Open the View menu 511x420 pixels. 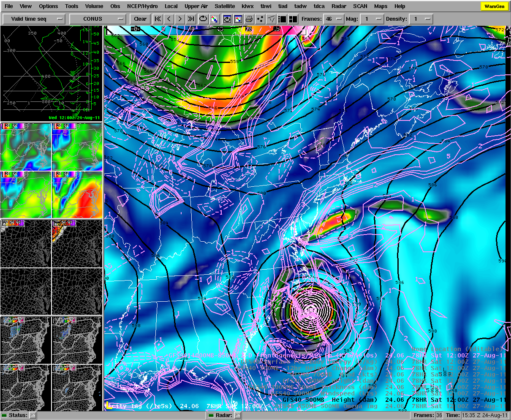(25, 6)
